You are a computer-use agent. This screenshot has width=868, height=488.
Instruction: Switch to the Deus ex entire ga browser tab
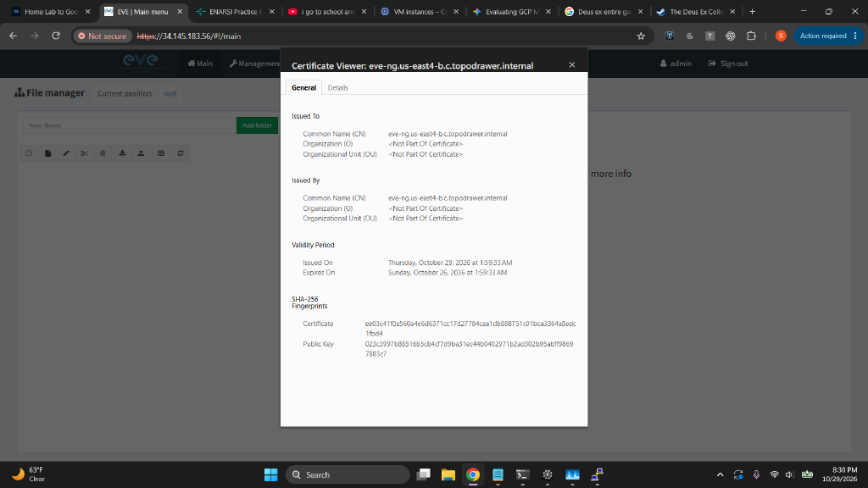click(604, 12)
